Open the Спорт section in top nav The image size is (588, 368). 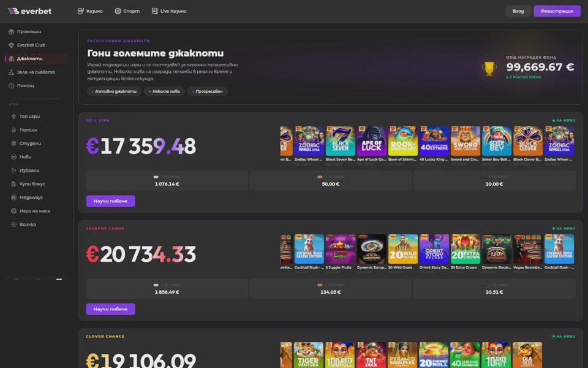click(x=127, y=11)
